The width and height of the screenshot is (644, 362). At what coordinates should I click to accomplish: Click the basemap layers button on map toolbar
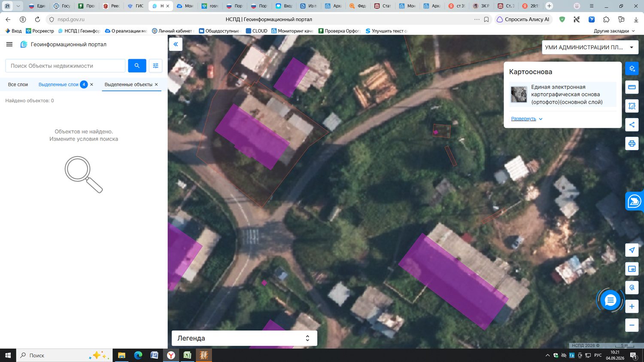[x=632, y=69]
